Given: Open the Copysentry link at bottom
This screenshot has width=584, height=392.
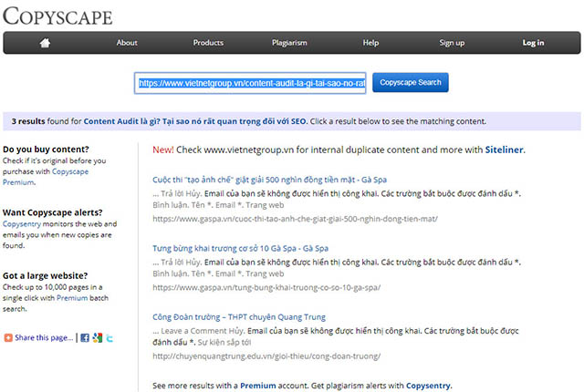Looking at the screenshot, I should point(428,386).
